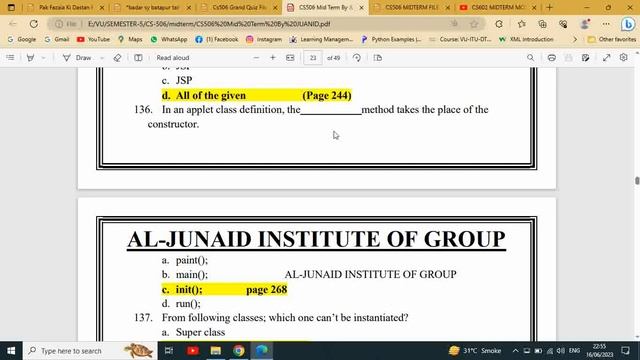The width and height of the screenshot is (640, 360).
Task: Select the Erase tool
Action: 117,58
